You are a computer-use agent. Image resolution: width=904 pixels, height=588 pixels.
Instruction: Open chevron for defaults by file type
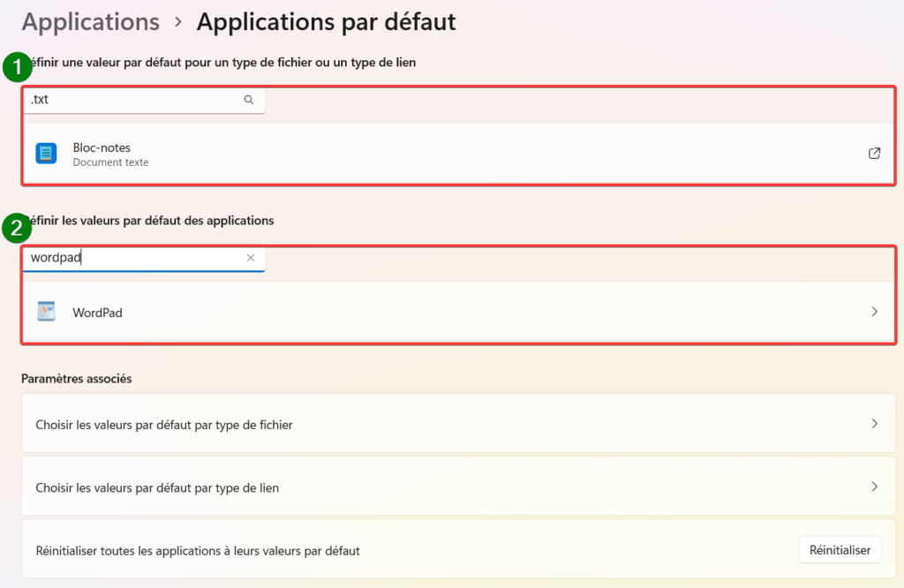tap(875, 424)
